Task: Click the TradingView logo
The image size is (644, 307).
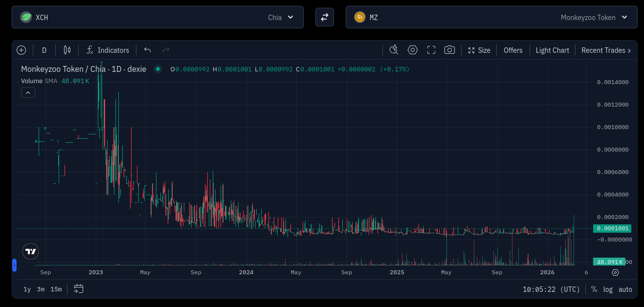Action: click(31, 251)
